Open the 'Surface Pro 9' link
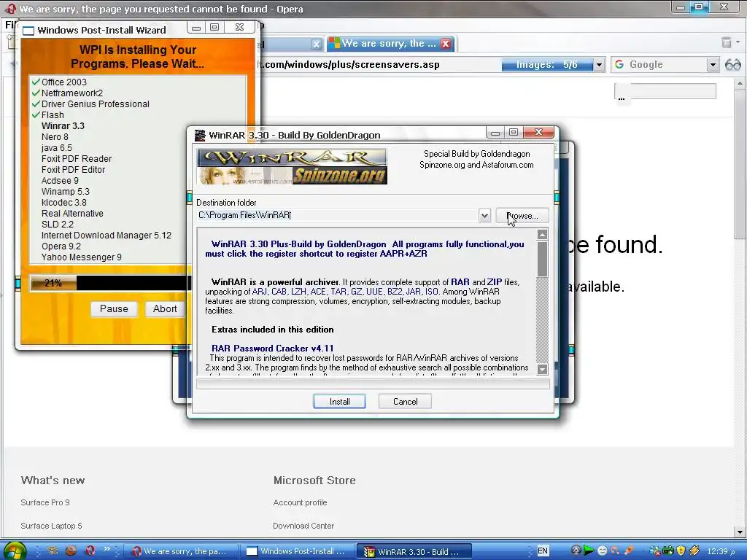Image resolution: width=747 pixels, height=560 pixels. point(45,502)
